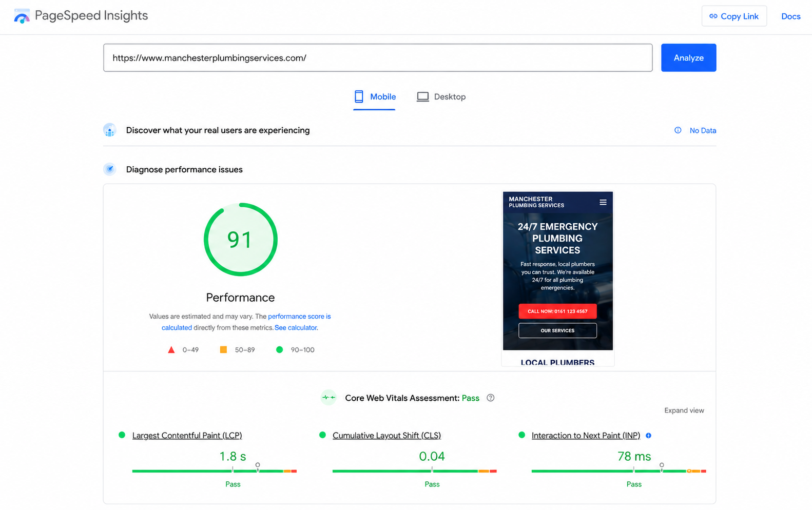Click the URL input field
Screen dimensions: 812x510
(378, 57)
